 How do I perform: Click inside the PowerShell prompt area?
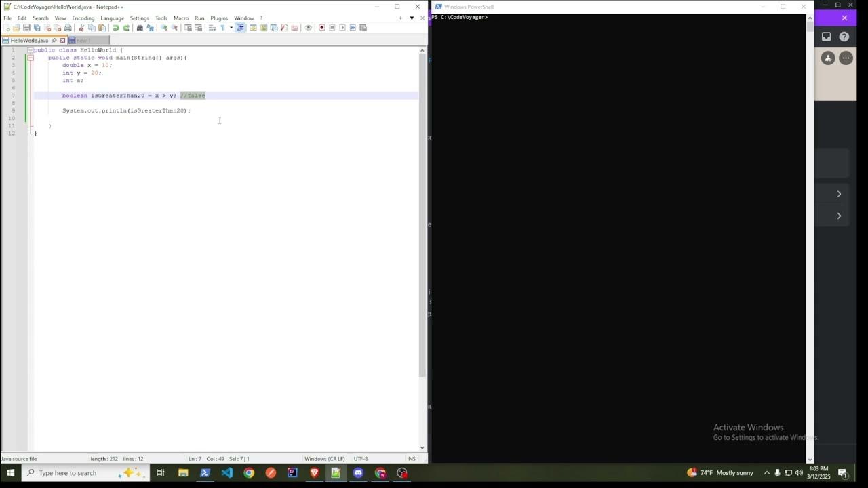click(x=618, y=237)
